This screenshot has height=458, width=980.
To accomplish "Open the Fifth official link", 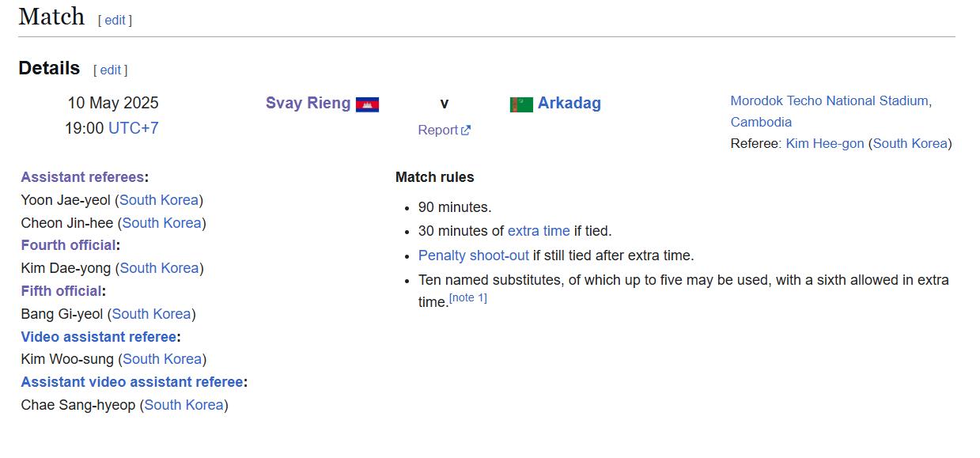I will coord(61,291).
